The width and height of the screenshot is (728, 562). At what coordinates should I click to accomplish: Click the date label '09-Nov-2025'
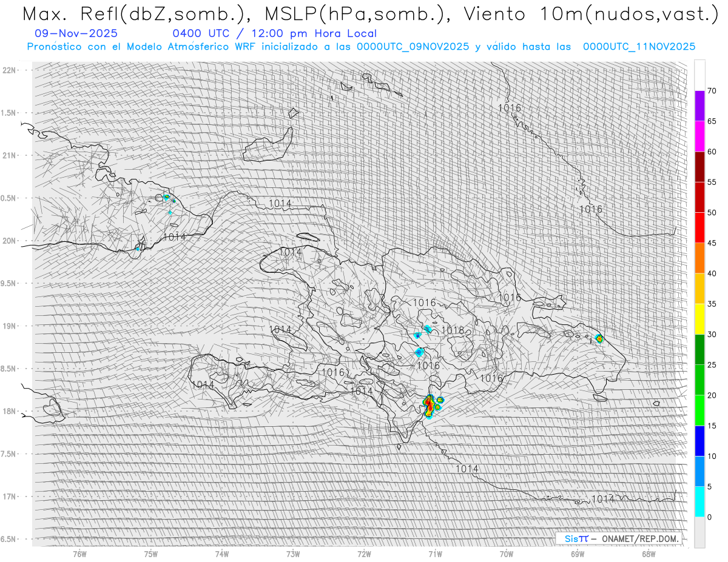tap(76, 33)
